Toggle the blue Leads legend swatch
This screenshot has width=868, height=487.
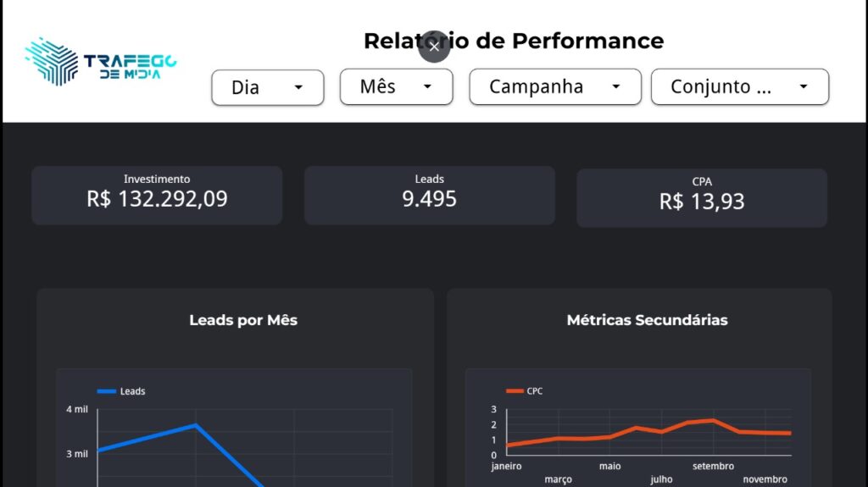(x=106, y=391)
